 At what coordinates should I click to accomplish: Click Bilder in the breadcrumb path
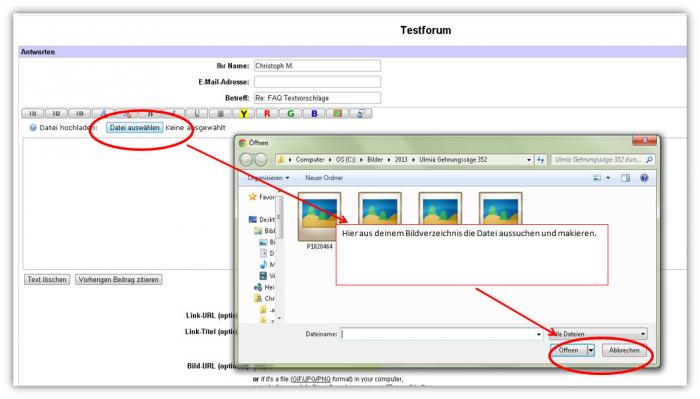(375, 159)
